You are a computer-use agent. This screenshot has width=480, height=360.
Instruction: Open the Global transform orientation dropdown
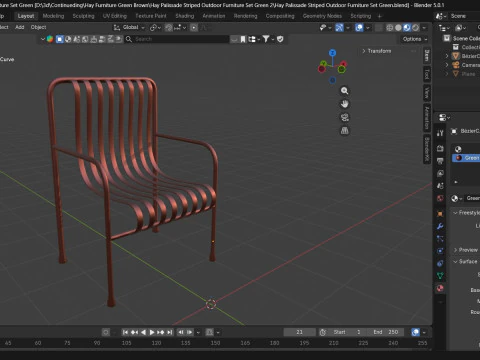(129, 27)
